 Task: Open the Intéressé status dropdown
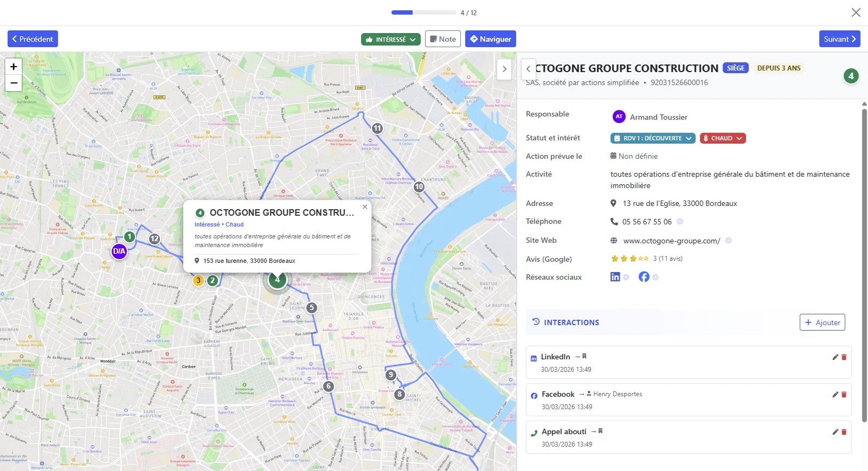(x=390, y=39)
